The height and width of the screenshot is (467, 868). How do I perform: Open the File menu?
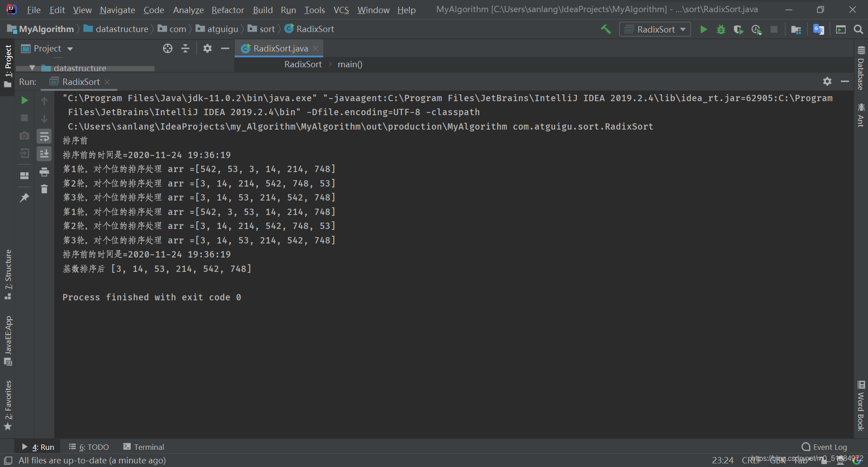coord(34,10)
